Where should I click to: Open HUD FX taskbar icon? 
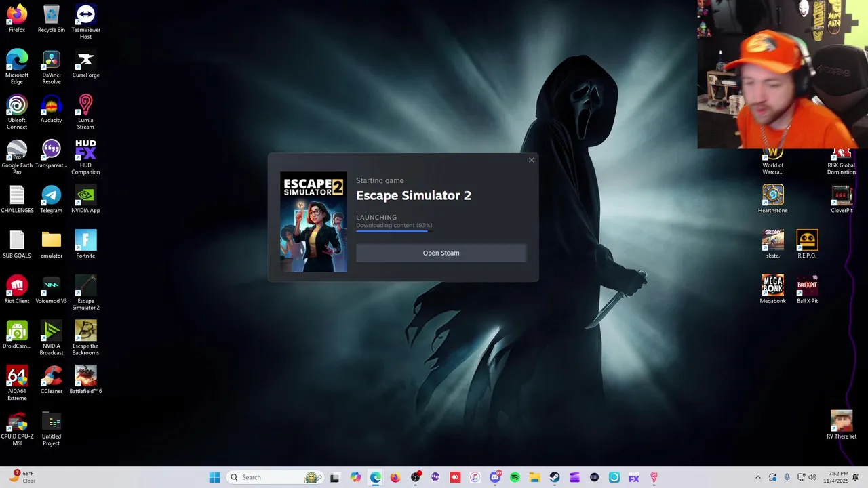[634, 477]
